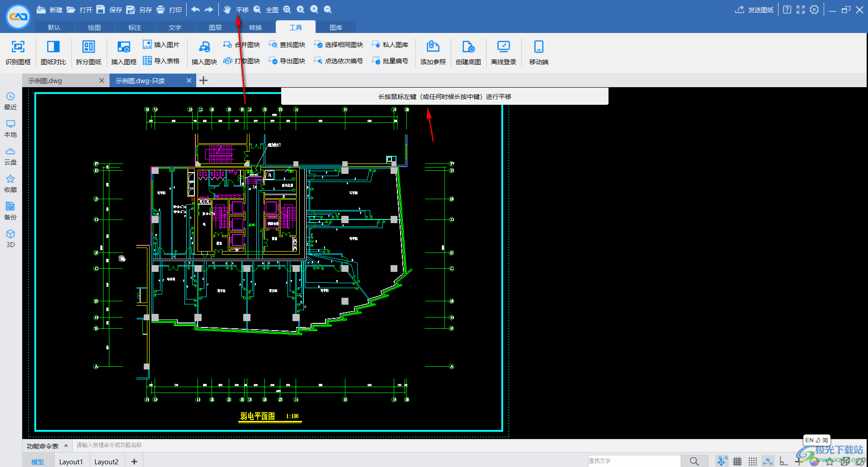This screenshot has width=868, height=467.
Task: Switch to the 模型 model tab
Action: coord(38,462)
